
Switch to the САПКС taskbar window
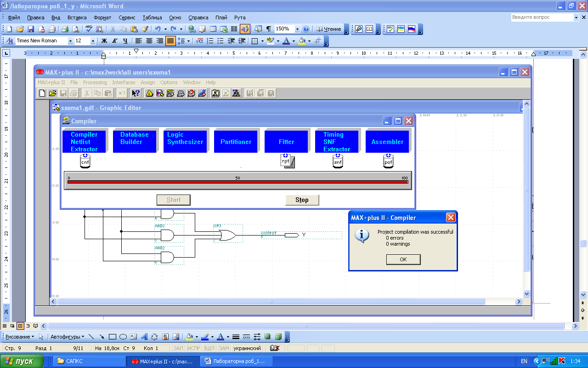coord(89,361)
